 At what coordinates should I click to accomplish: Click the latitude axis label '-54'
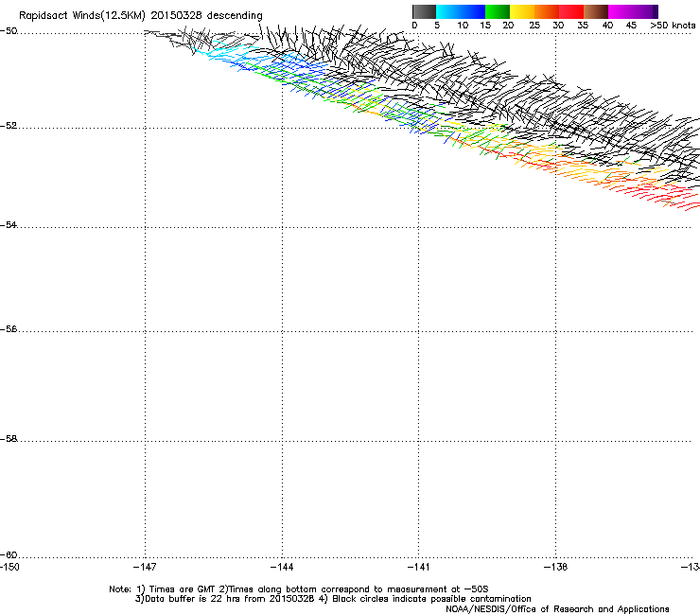coord(9,225)
